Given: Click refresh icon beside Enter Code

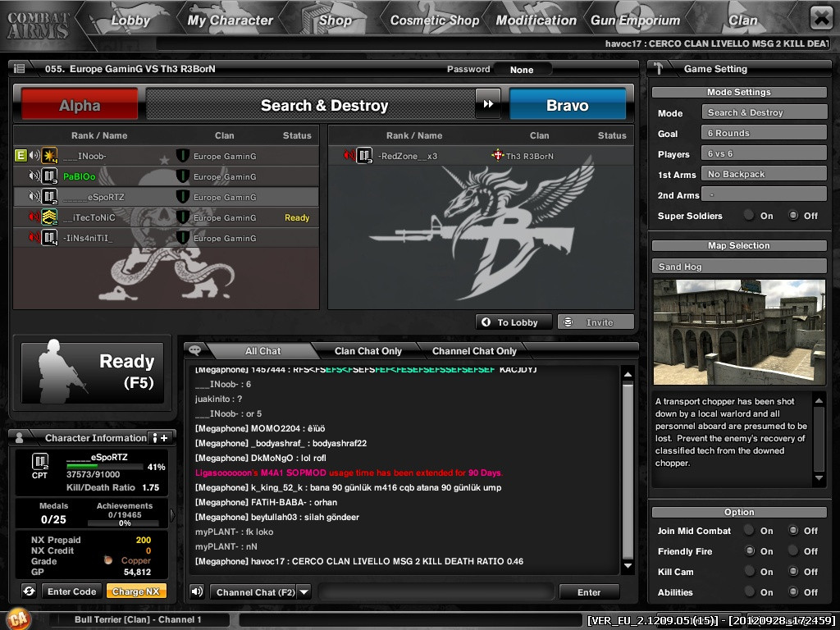Looking at the screenshot, I should coord(29,591).
